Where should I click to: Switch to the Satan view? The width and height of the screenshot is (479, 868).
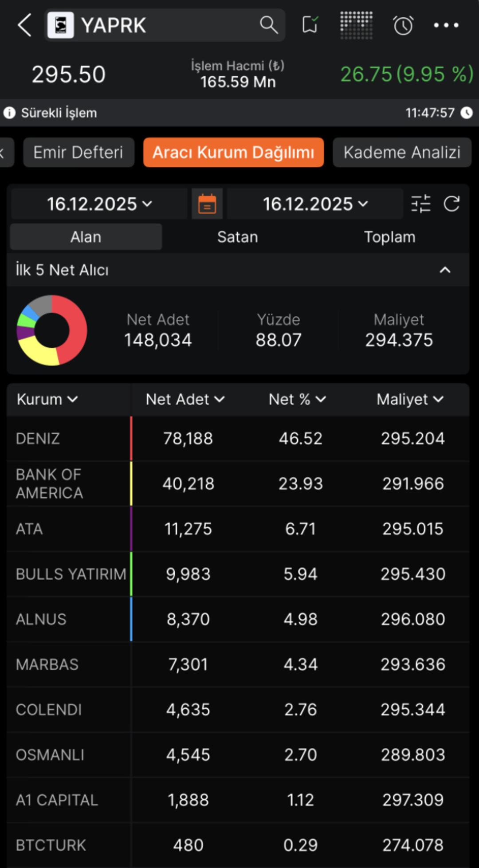[238, 237]
